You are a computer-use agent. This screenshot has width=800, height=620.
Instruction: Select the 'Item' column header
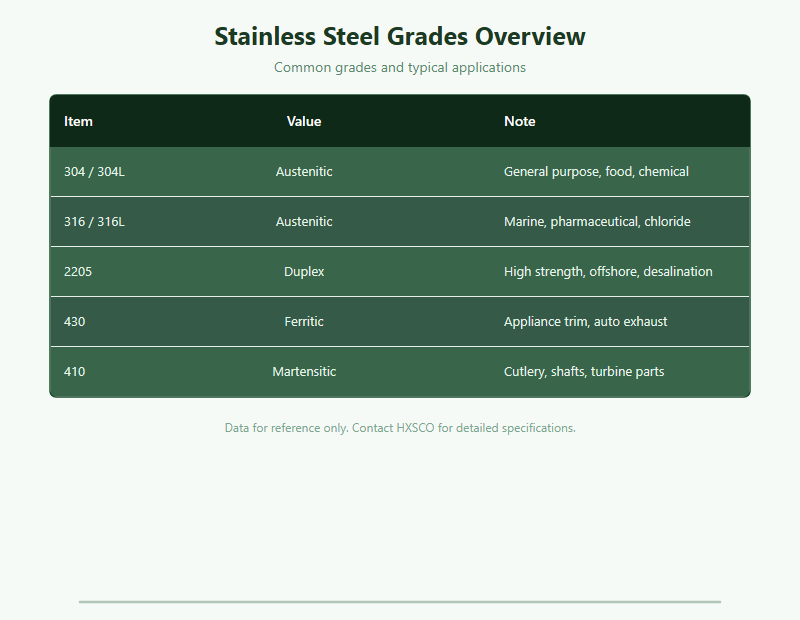click(78, 121)
